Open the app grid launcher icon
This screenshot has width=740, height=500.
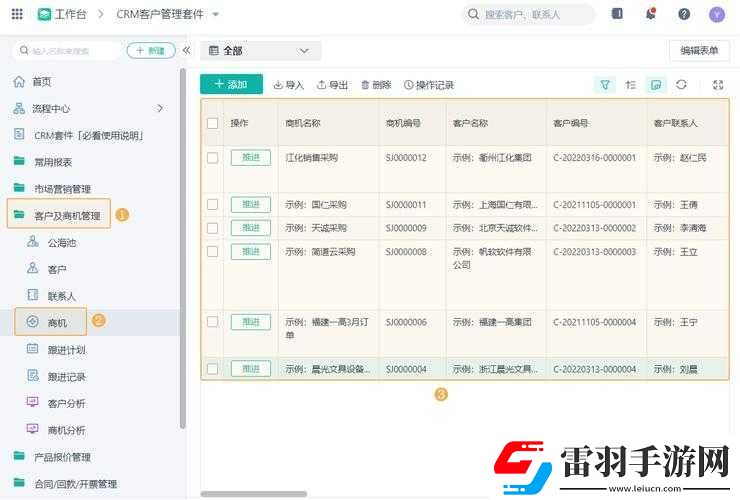coord(17,14)
